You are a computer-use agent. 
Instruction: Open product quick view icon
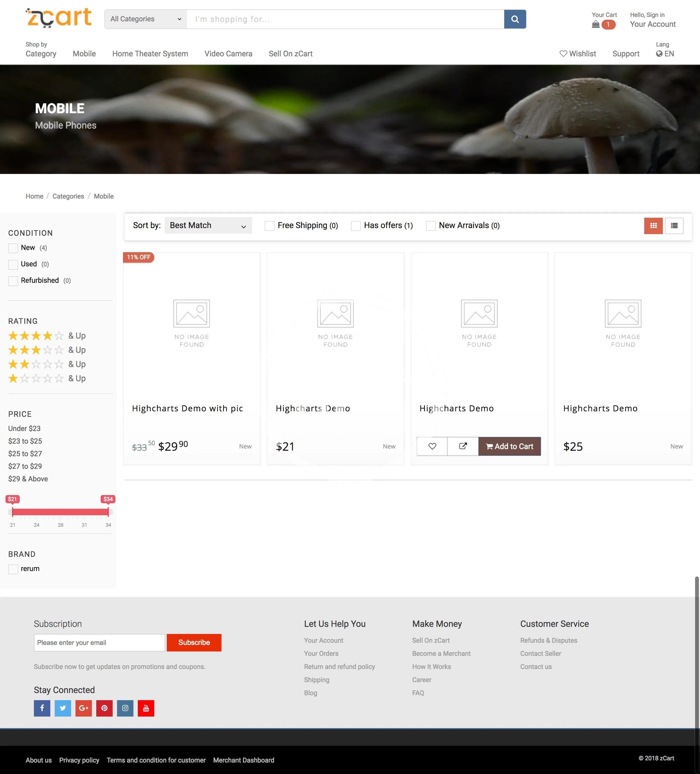[x=463, y=446]
